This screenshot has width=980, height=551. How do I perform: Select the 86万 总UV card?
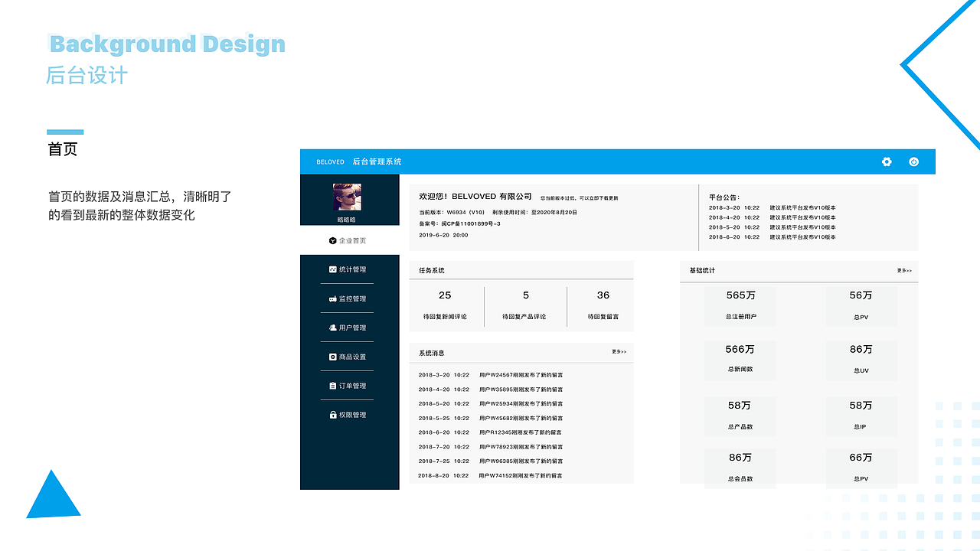(861, 360)
